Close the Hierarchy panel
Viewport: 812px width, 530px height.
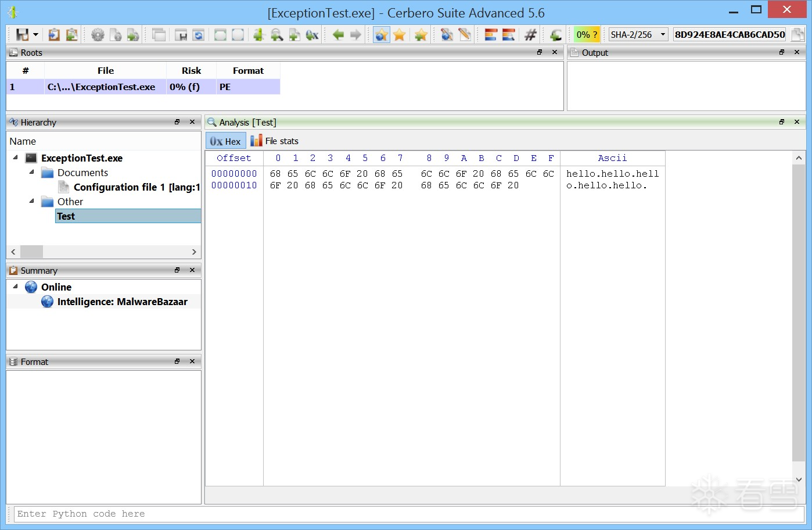tap(192, 122)
